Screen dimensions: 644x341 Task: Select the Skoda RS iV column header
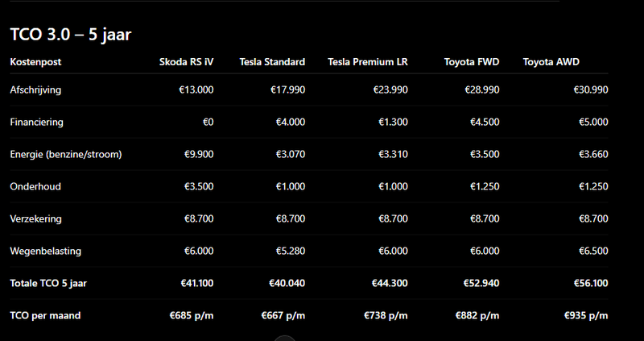[x=187, y=62]
